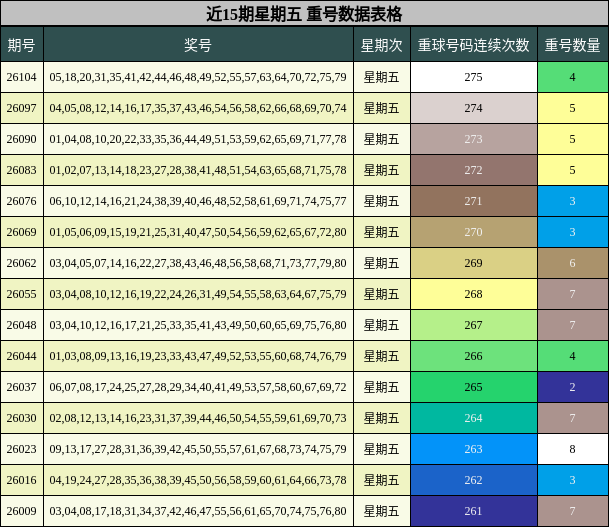Select the winning numbers of issue 26083

(198, 170)
